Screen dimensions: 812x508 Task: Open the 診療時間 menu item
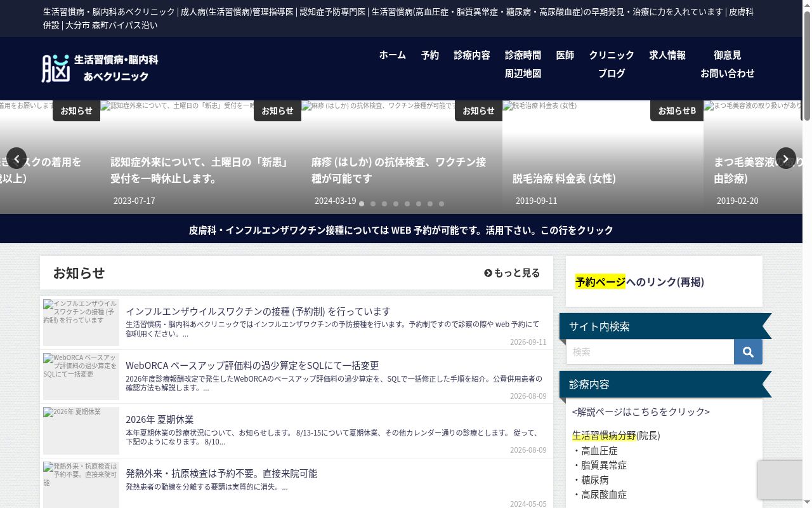click(523, 55)
